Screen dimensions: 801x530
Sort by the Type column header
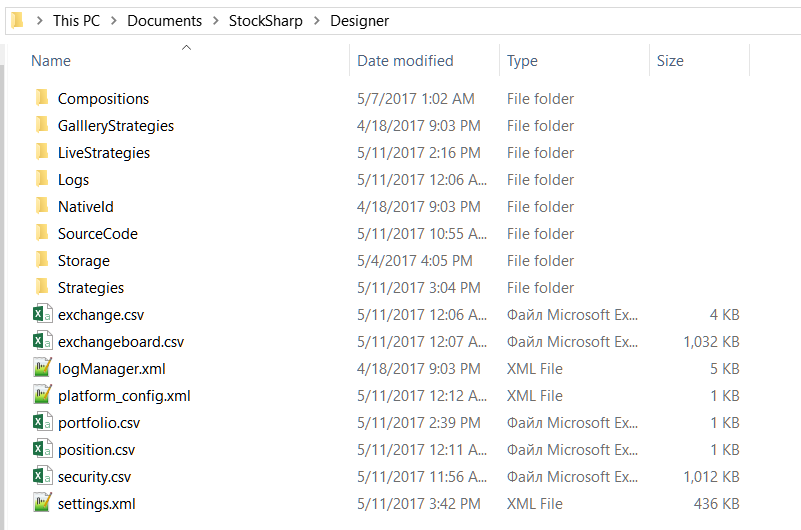pyautogui.click(x=522, y=61)
